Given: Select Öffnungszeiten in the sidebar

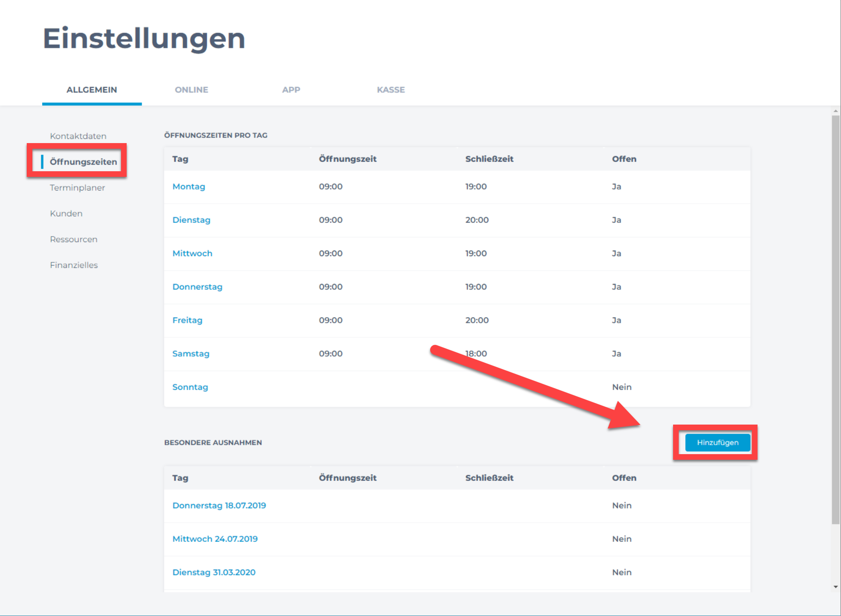Looking at the screenshot, I should pyautogui.click(x=83, y=162).
